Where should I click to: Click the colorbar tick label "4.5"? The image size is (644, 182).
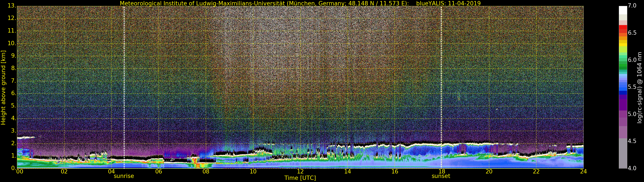point(632,141)
